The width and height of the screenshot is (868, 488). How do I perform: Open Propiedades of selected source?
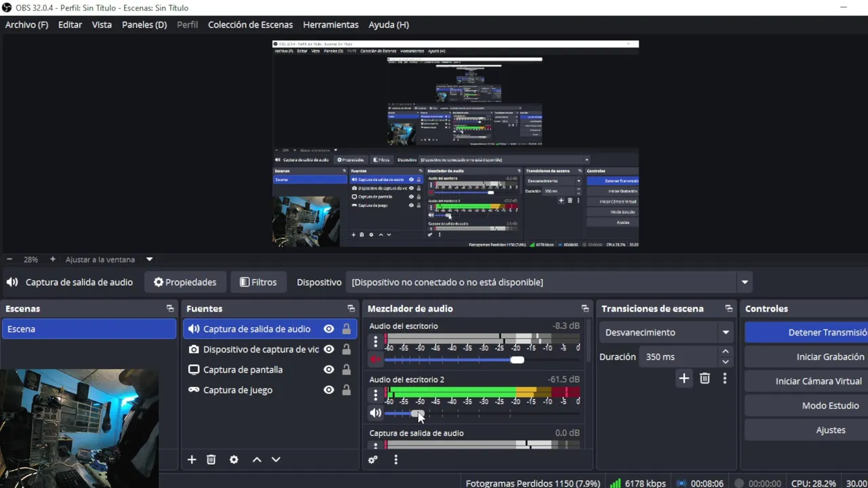click(185, 282)
